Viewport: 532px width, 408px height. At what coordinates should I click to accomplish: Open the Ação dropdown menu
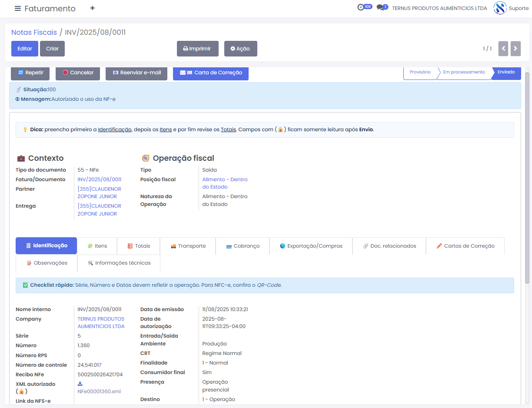coord(240,49)
